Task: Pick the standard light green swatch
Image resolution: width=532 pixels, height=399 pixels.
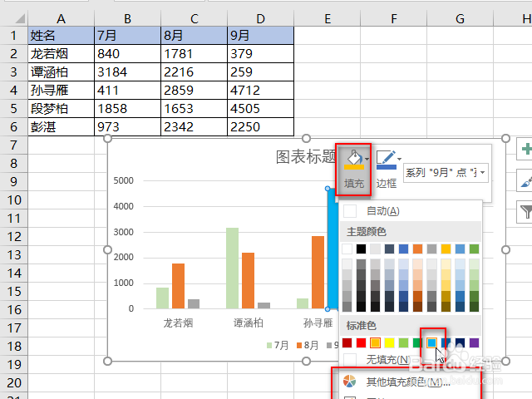Action: coord(403,343)
